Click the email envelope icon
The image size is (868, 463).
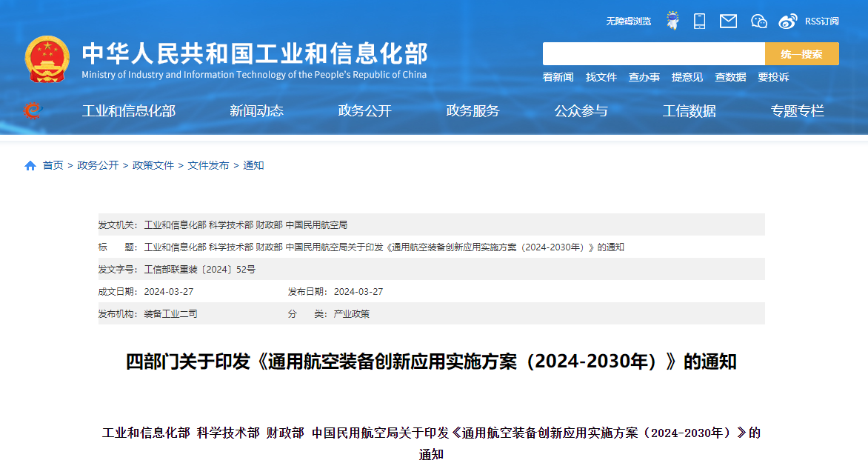click(728, 21)
